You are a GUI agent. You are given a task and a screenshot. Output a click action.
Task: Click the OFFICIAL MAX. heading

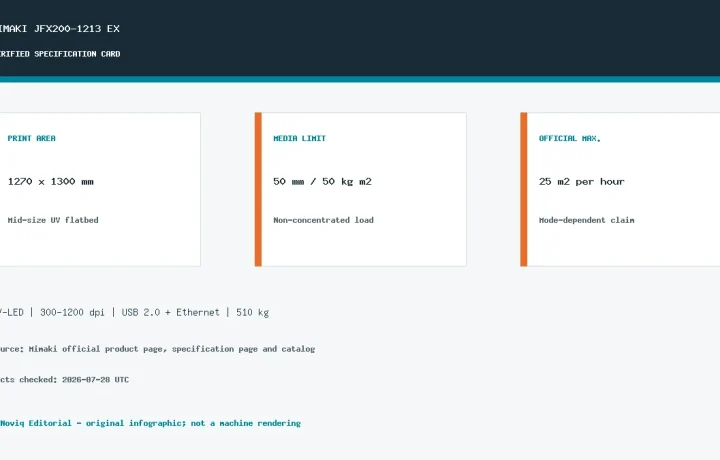coord(570,138)
